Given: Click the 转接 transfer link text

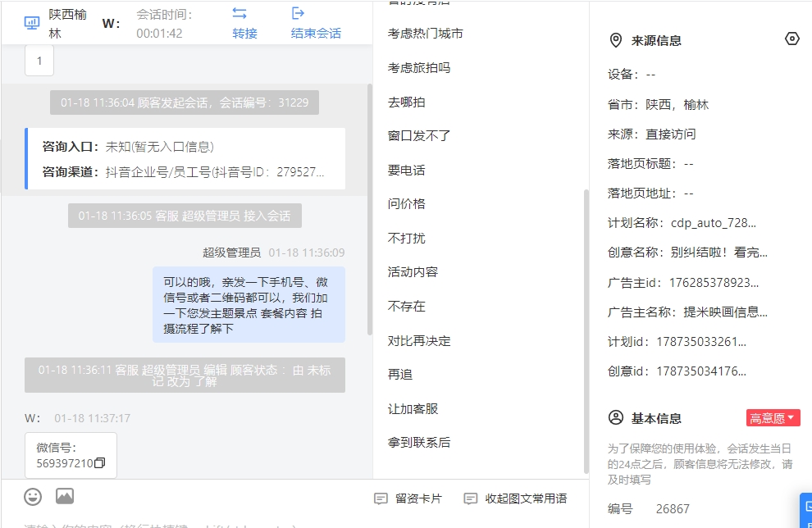Looking at the screenshot, I should click(244, 33).
